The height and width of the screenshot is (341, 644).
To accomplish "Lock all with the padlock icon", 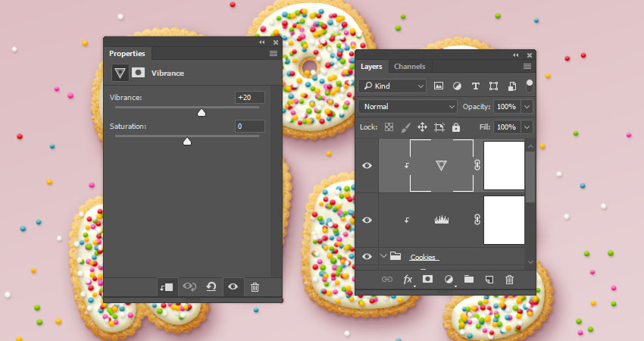I will click(x=455, y=127).
